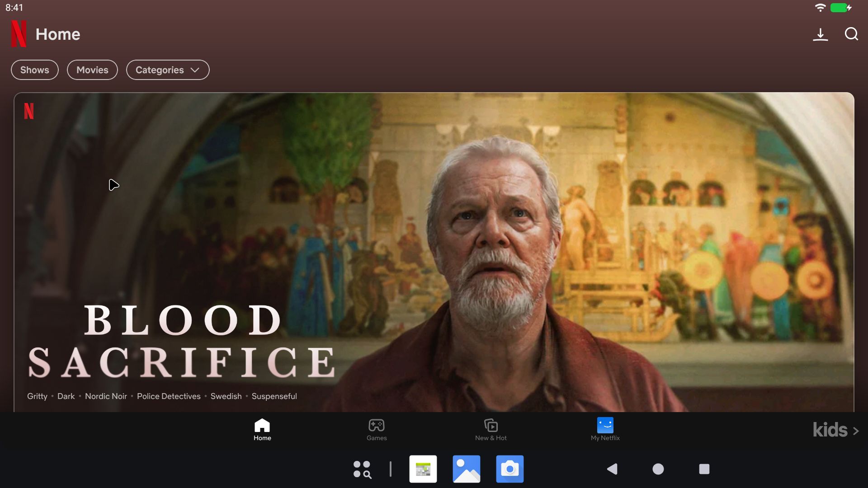Expand the Categories dropdown
Image resolution: width=868 pixels, height=488 pixels.
tap(168, 70)
